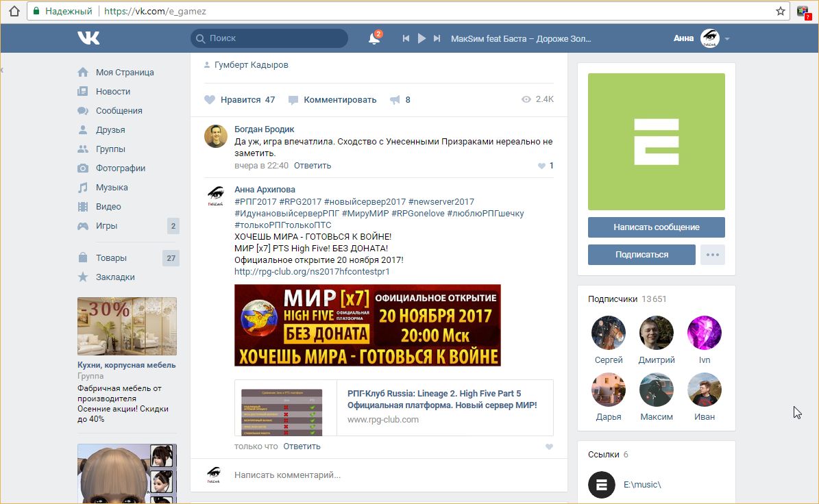Focus the Поиск search field

(269, 38)
